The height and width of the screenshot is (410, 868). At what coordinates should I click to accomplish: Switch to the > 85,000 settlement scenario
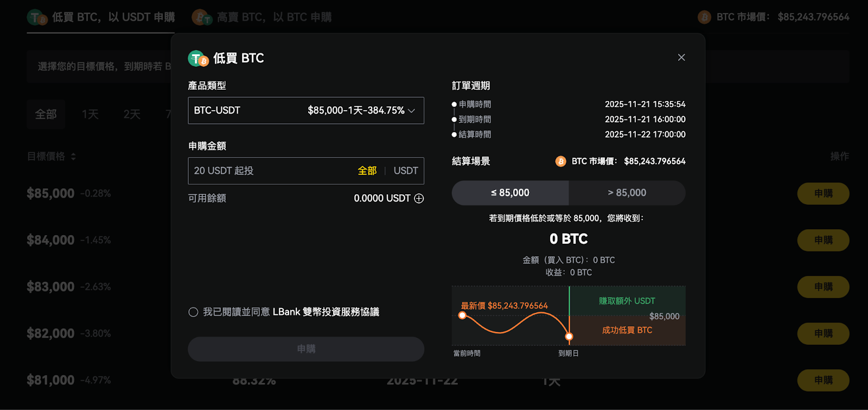[627, 193]
